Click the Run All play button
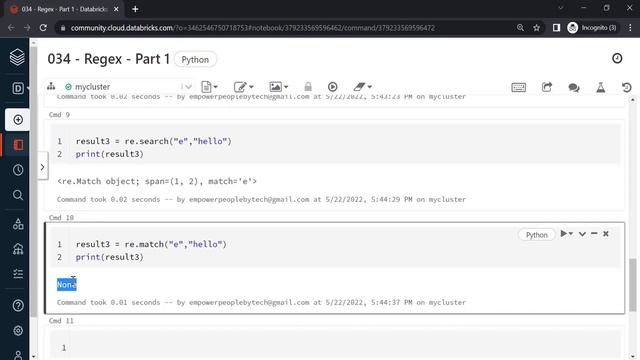The width and height of the screenshot is (640, 360). (x=333, y=87)
